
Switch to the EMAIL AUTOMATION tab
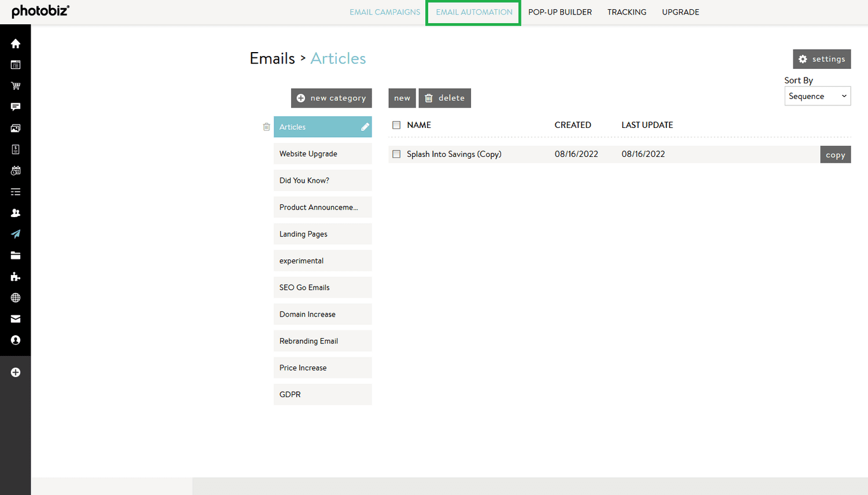tap(473, 12)
